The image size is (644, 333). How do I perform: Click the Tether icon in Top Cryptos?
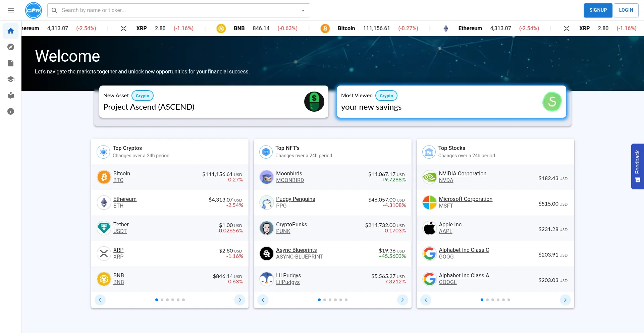[x=104, y=228]
